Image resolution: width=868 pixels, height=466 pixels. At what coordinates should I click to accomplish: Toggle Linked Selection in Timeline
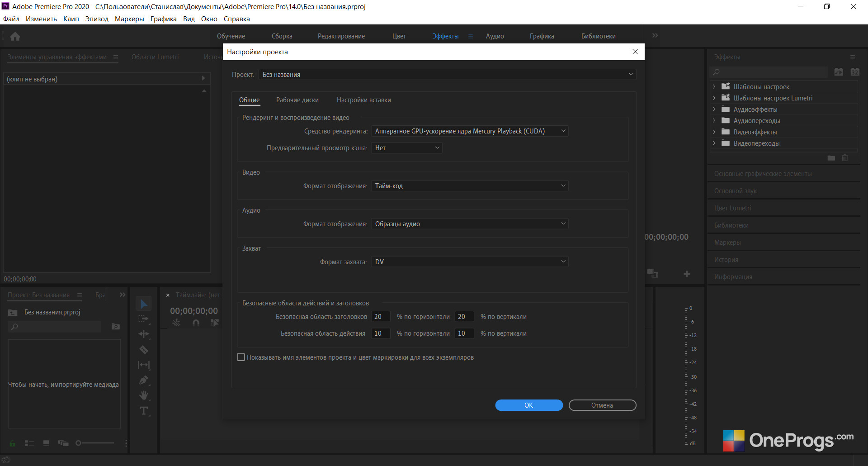coord(214,323)
